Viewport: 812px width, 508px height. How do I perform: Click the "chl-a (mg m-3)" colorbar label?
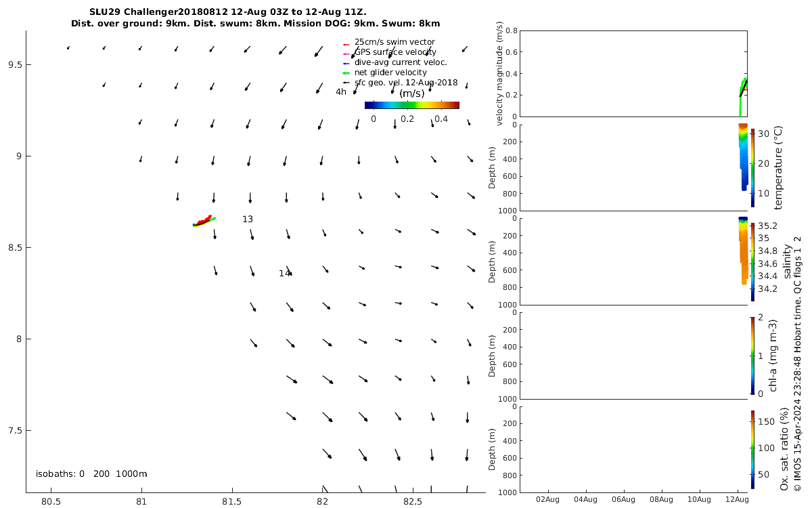coord(773,356)
